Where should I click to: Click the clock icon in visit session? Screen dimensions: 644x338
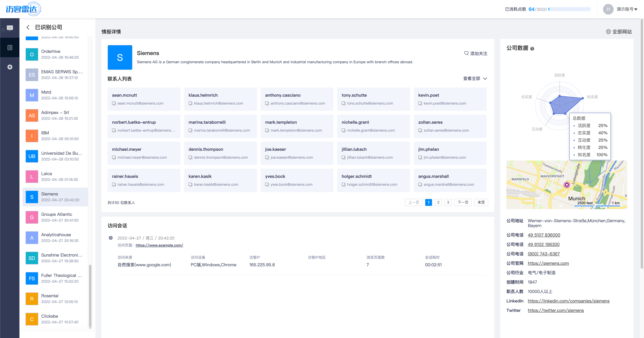point(111,238)
